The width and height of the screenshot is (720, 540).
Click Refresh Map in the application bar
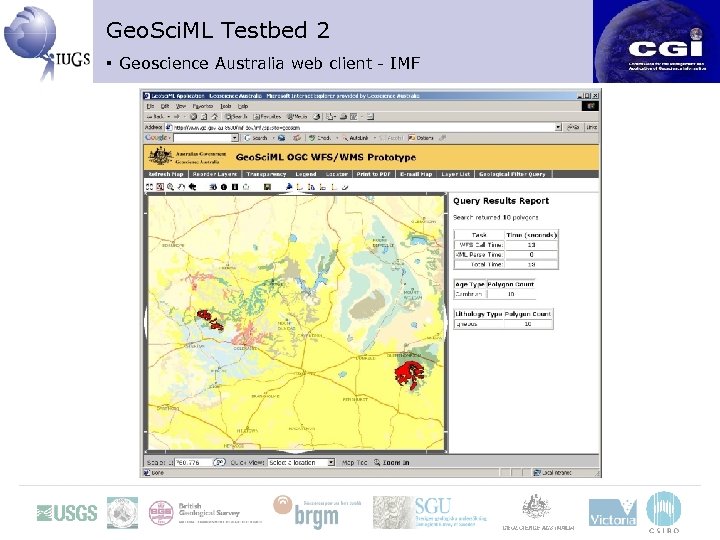click(x=166, y=174)
